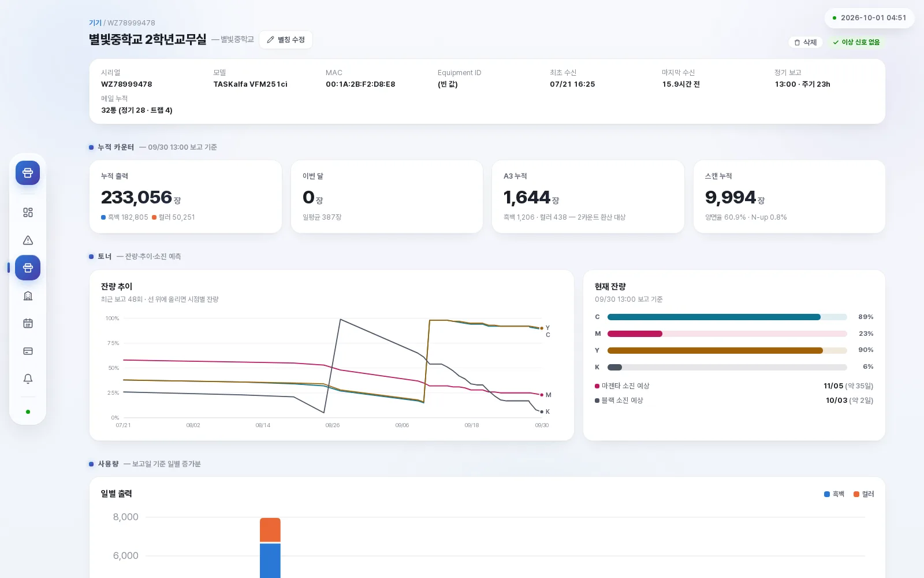924x578 pixels.
Task: Open the notification bell icon
Action: pos(28,379)
